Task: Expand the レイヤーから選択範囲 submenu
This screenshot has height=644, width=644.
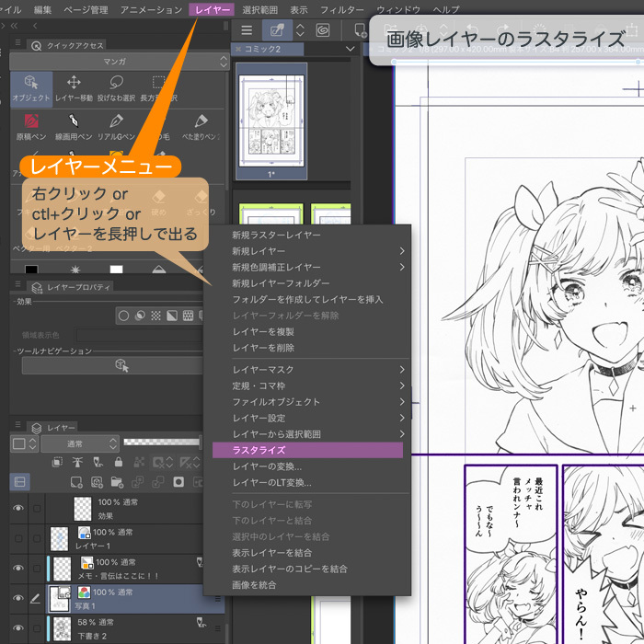Action: [x=402, y=433]
